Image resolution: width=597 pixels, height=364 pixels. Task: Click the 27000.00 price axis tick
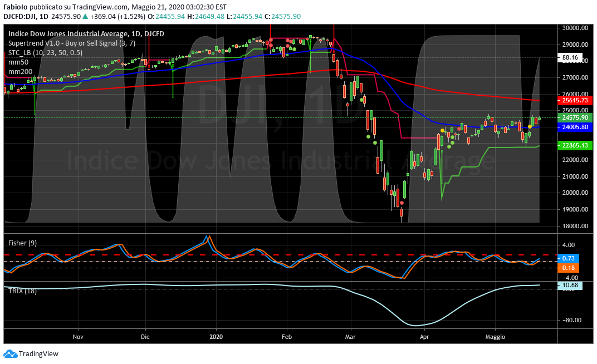tap(575, 77)
